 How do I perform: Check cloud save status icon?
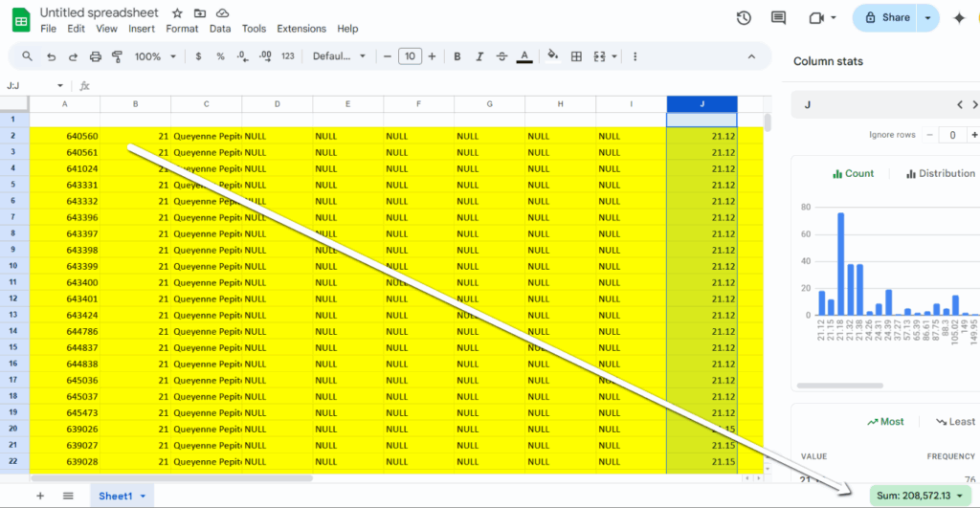click(222, 13)
